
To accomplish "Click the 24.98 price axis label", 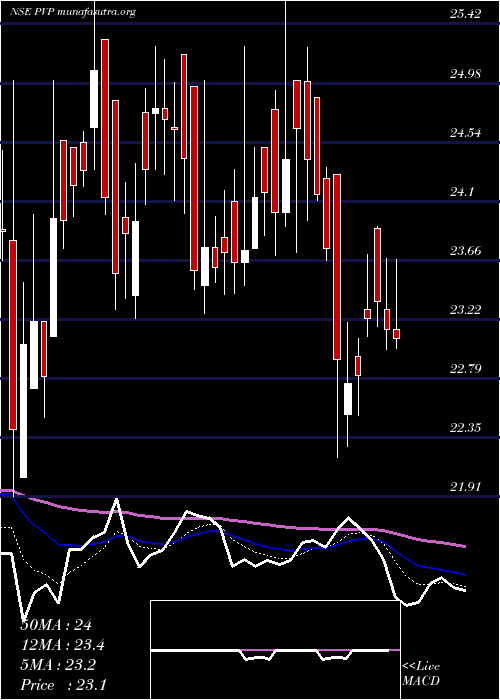I will point(466,73).
